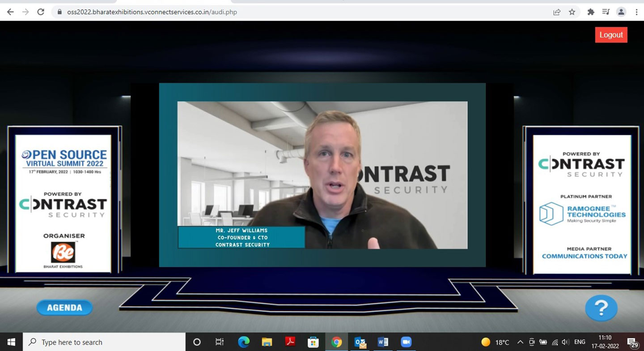This screenshot has width=644, height=351.
Task: Open the Open Source Virtual Summit 2022 banner
Action: [x=64, y=161]
